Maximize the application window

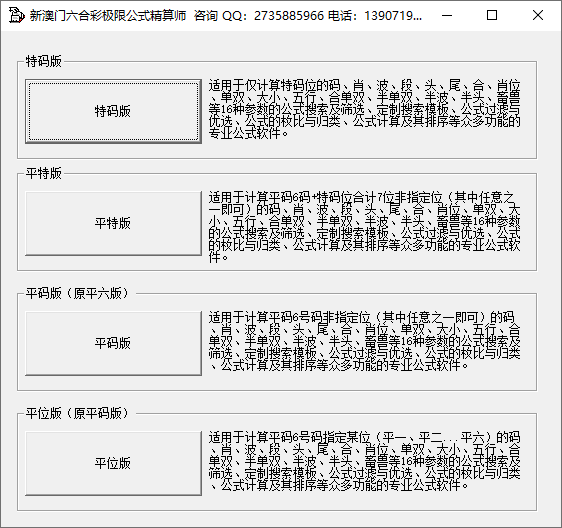click(x=492, y=15)
